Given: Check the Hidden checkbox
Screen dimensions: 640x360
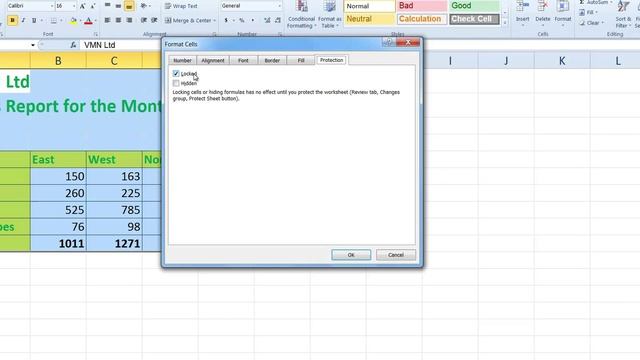Looking at the screenshot, I should click(x=176, y=83).
